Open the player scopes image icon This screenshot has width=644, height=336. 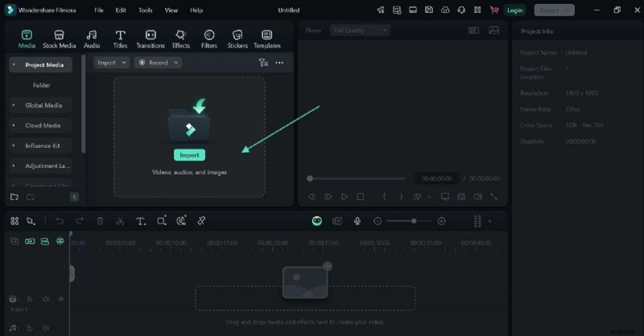[x=493, y=31]
